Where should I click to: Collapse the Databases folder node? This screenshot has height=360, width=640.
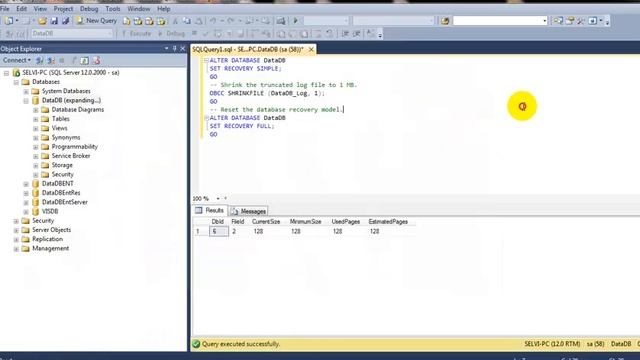point(16,82)
